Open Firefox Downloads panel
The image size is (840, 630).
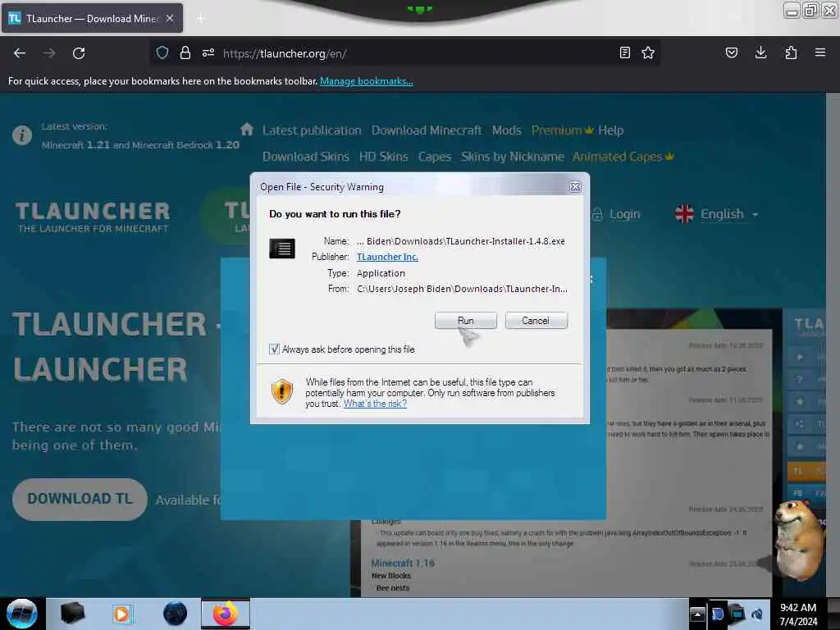click(x=760, y=52)
